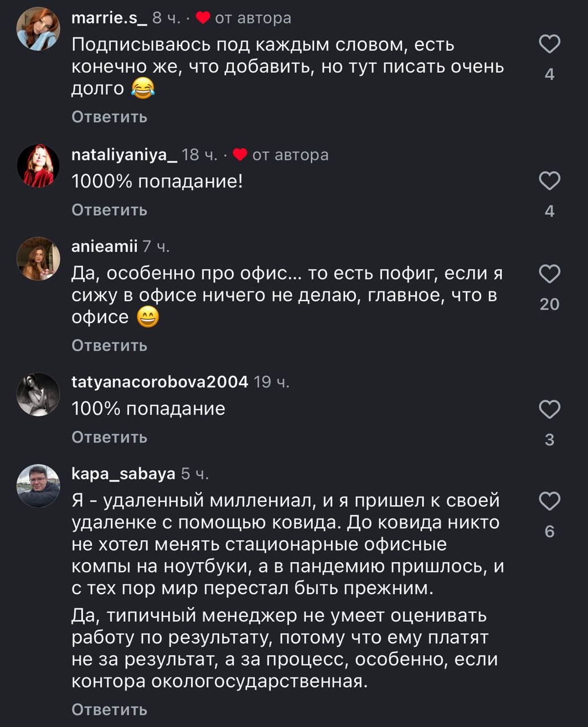Reply to kapa_sabaya's long comment
Screen dimensions: 588x727
point(110,709)
